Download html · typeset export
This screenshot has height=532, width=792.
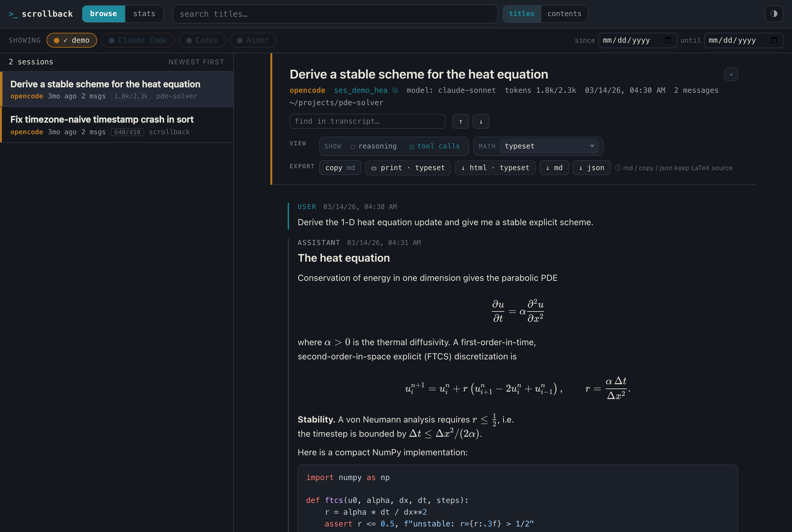(x=495, y=168)
